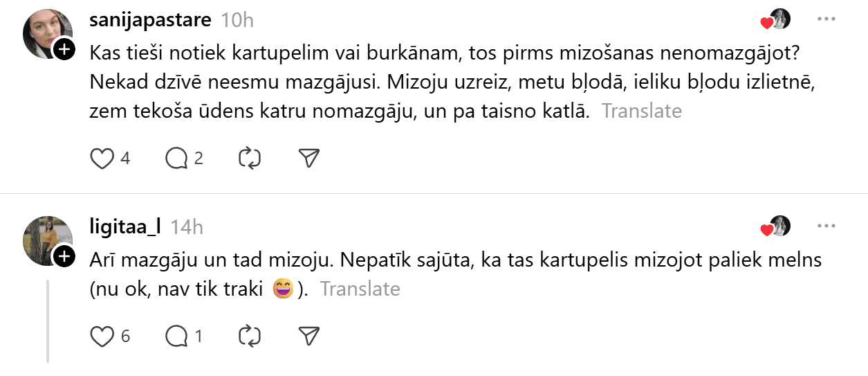The height and width of the screenshot is (376, 868).
Task: Click sanijapastare's profile avatar
Action: (x=46, y=33)
